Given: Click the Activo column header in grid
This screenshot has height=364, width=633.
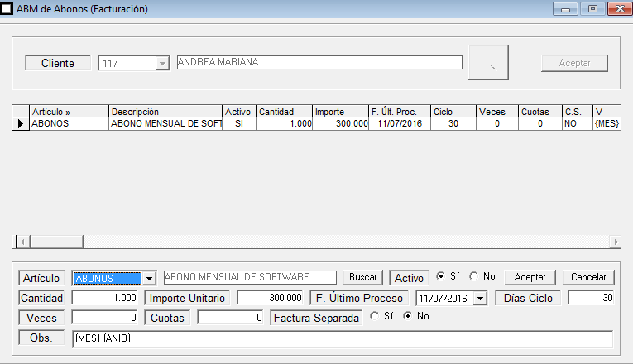Looking at the screenshot, I should tap(239, 112).
